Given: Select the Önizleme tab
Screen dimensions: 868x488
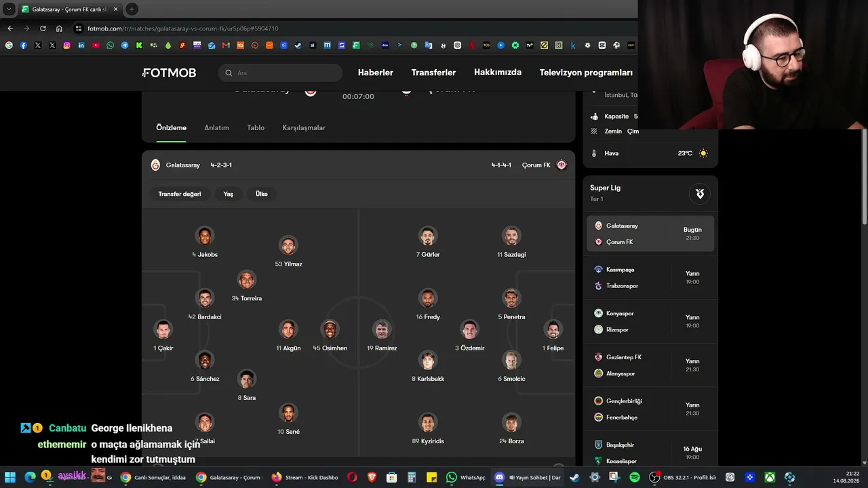Looking at the screenshot, I should (x=171, y=127).
